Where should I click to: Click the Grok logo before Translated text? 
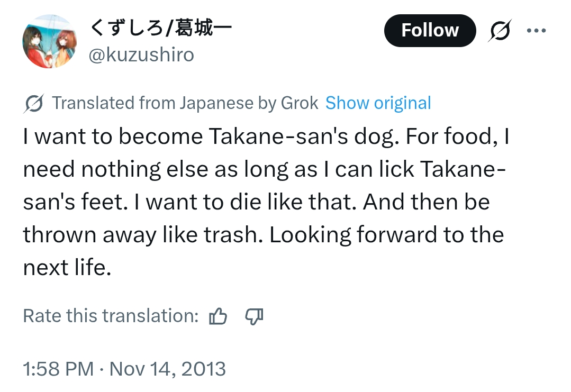tap(33, 103)
